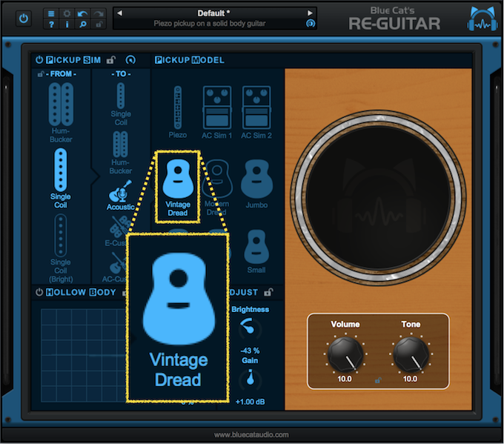Open the Default preset name menu
The width and height of the screenshot is (504, 444).
tap(213, 13)
